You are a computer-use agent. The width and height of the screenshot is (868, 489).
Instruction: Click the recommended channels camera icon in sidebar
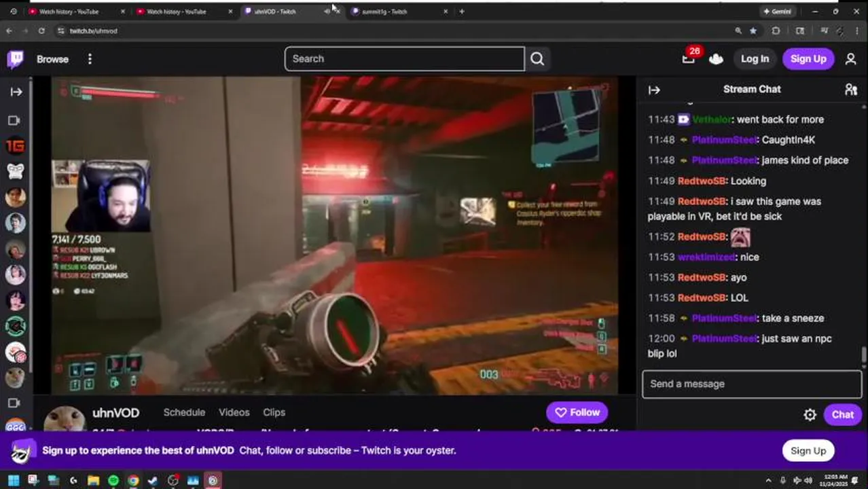click(x=14, y=403)
